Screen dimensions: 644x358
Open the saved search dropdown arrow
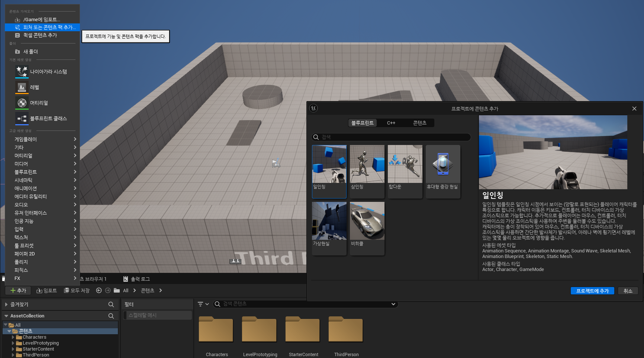tap(393, 304)
